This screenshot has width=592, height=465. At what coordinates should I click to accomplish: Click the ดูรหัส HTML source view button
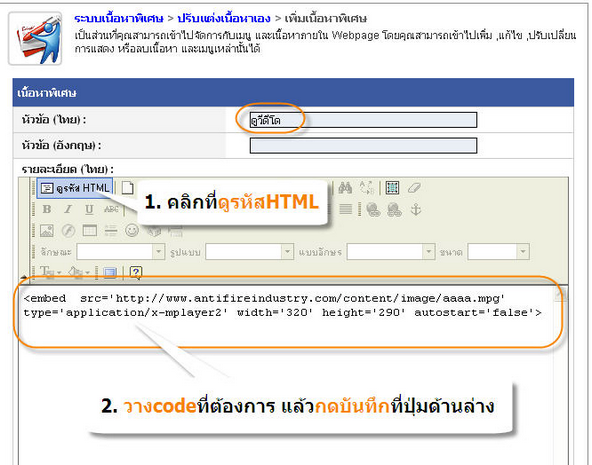pyautogui.click(x=75, y=188)
